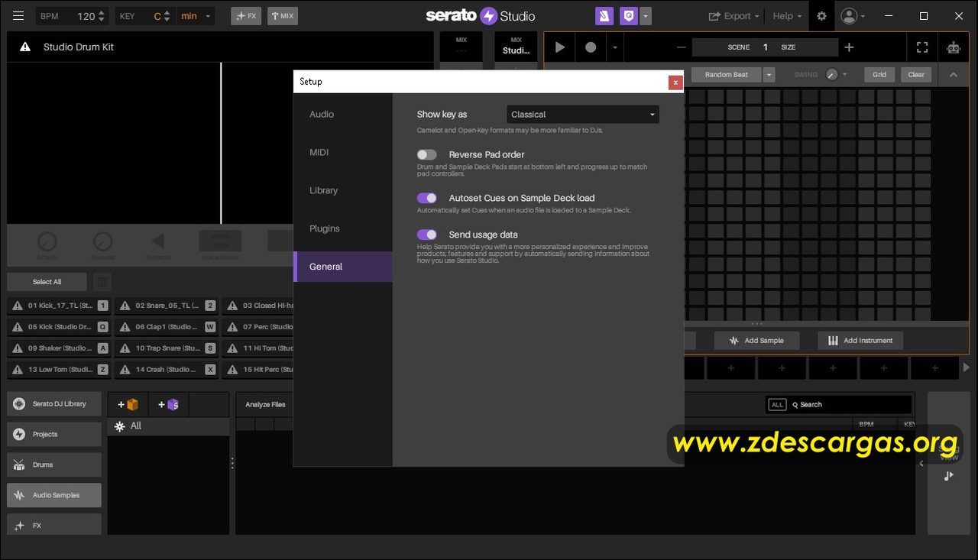Toggle fullscreen sequencer view

click(x=922, y=47)
